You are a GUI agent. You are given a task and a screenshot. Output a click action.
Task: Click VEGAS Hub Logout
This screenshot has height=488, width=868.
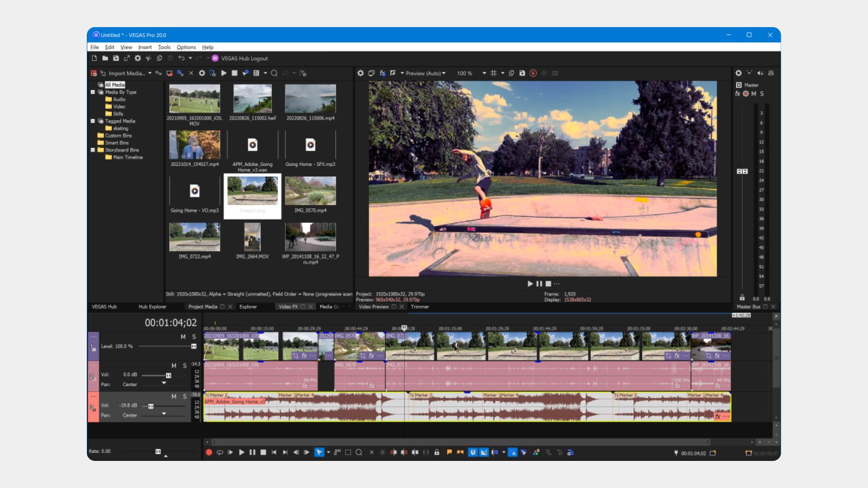tap(245, 58)
